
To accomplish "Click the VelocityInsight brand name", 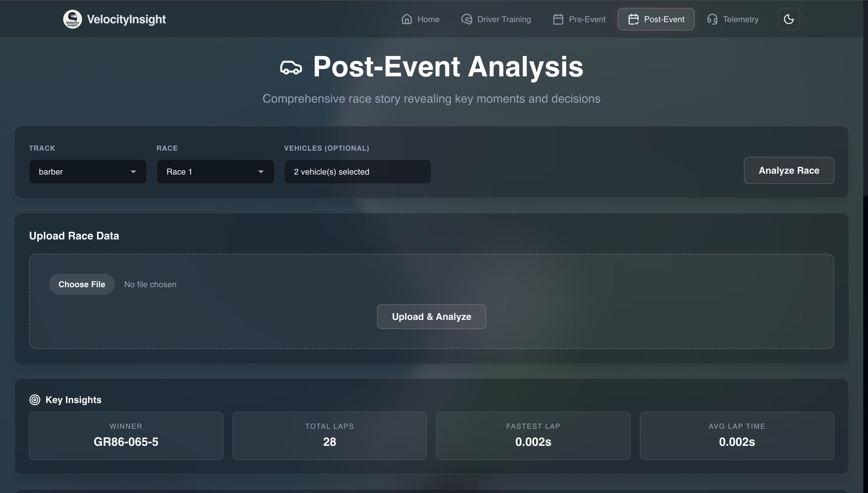I will click(126, 19).
